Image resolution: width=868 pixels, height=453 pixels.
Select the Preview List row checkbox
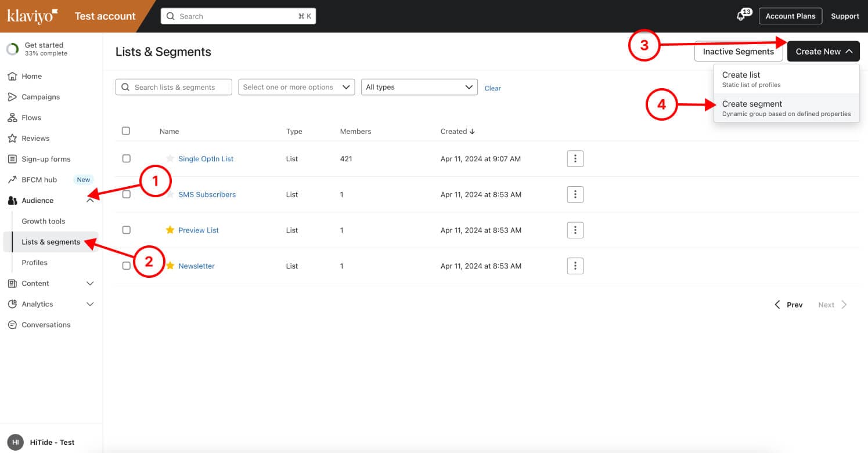point(126,230)
